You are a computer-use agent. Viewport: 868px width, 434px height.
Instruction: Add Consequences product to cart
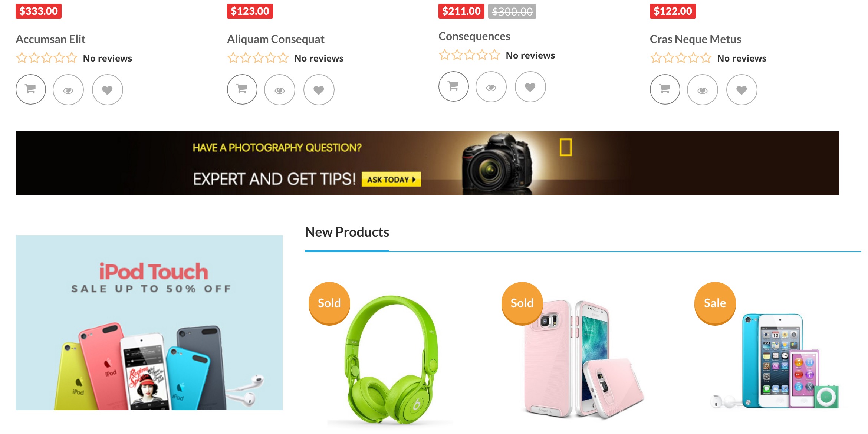click(x=454, y=86)
